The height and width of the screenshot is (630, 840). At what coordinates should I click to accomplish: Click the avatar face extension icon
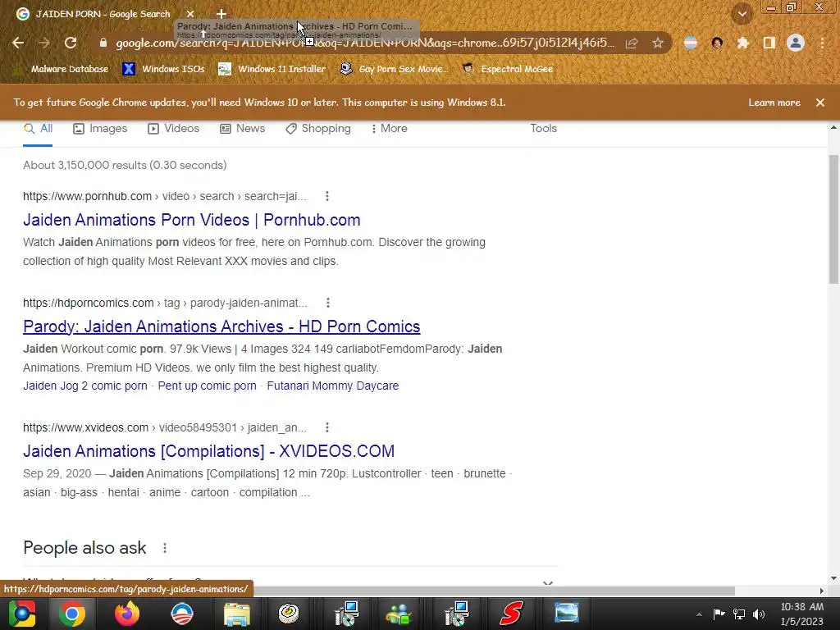[x=717, y=43]
